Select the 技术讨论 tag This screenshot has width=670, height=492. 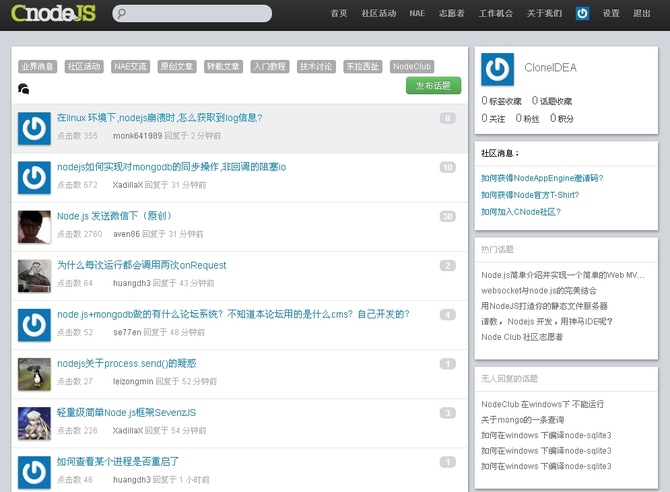coord(316,66)
